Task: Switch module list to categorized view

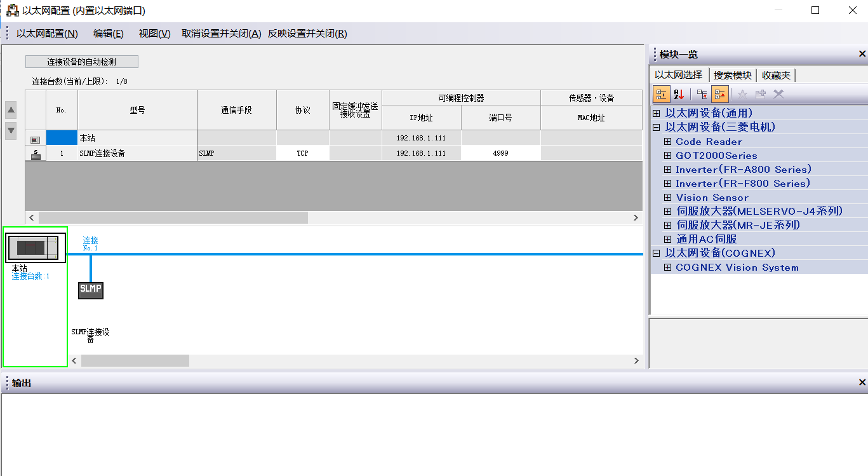Action: pyautogui.click(x=661, y=94)
